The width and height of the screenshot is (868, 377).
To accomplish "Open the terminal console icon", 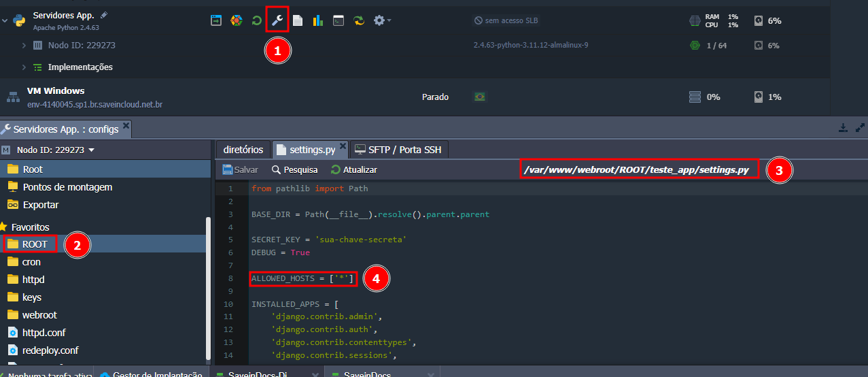I will tap(338, 20).
